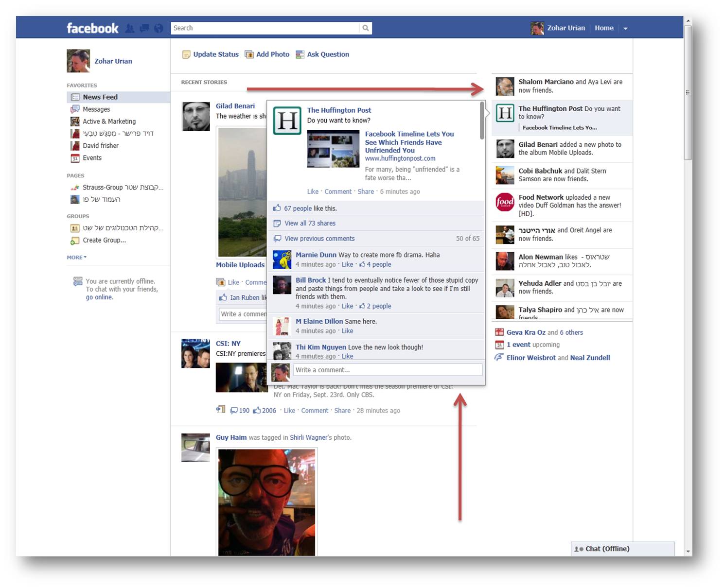This screenshot has width=724, height=588.
Task: Like M Elaine Dillon's comment
Action: click(347, 331)
